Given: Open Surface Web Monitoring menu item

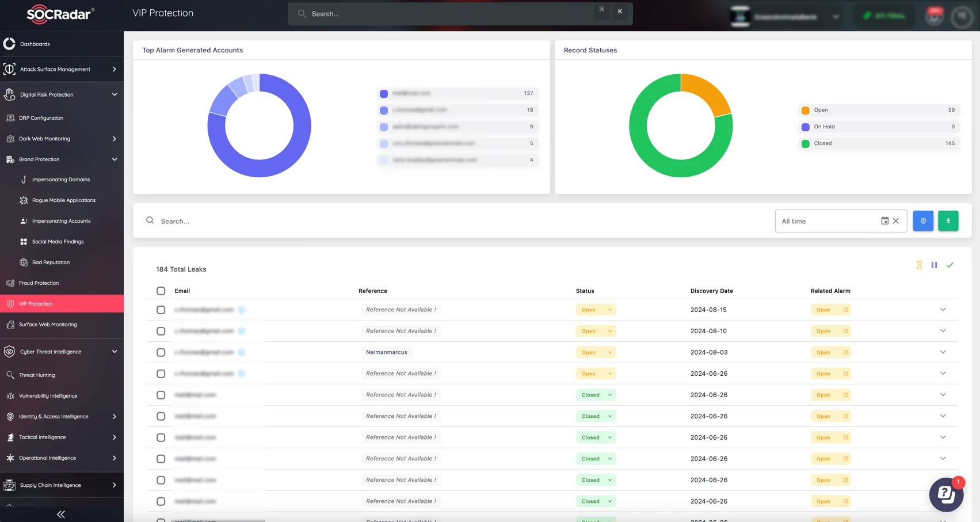Looking at the screenshot, I should click(x=62, y=325).
